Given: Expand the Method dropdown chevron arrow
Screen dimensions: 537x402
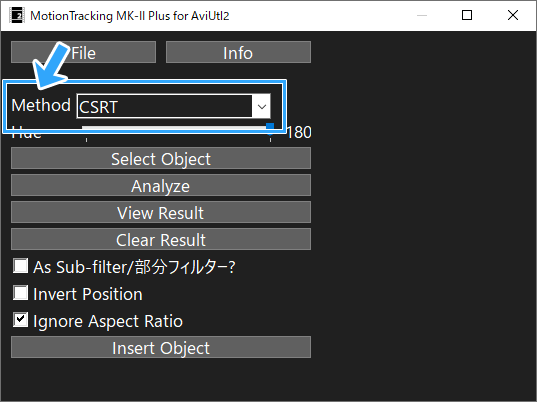Looking at the screenshot, I should point(262,106).
